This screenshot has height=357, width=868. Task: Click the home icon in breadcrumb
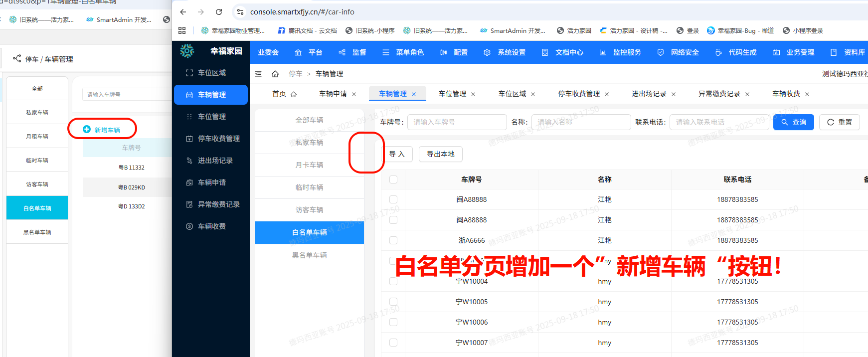click(275, 74)
